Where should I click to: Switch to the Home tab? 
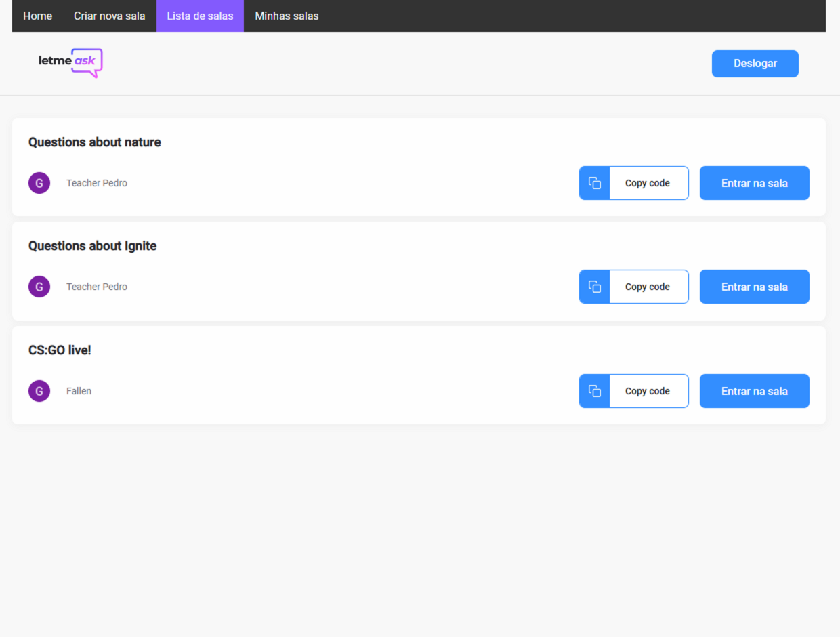coord(37,16)
